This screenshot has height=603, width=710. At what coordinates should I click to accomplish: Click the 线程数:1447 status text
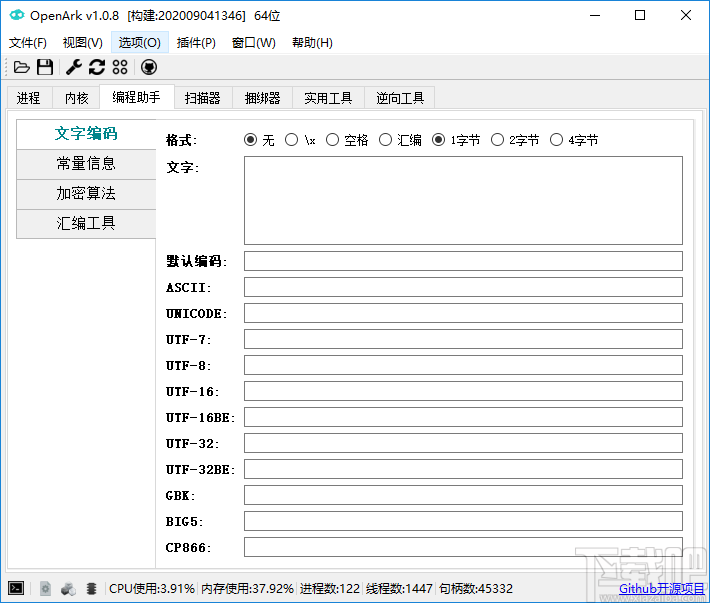click(x=399, y=589)
